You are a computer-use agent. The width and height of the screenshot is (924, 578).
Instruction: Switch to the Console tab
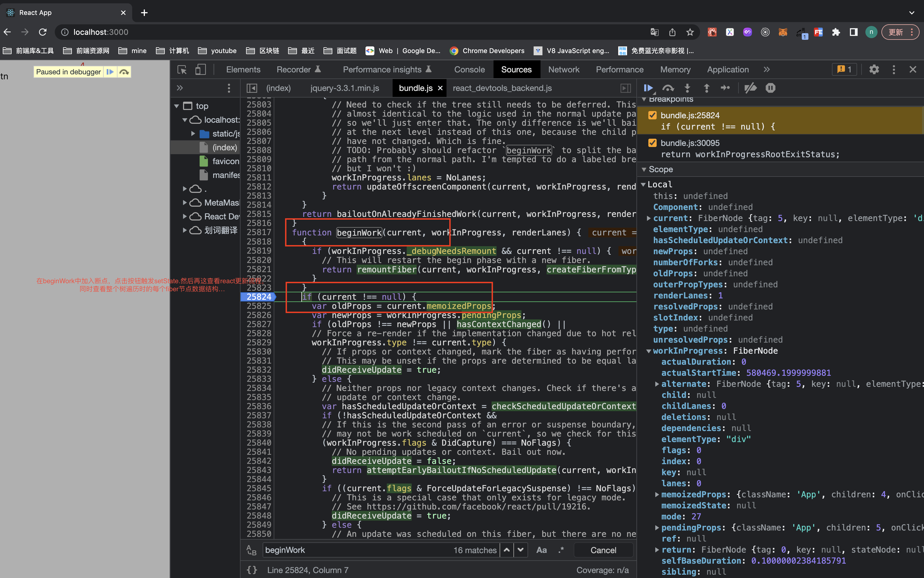click(469, 70)
